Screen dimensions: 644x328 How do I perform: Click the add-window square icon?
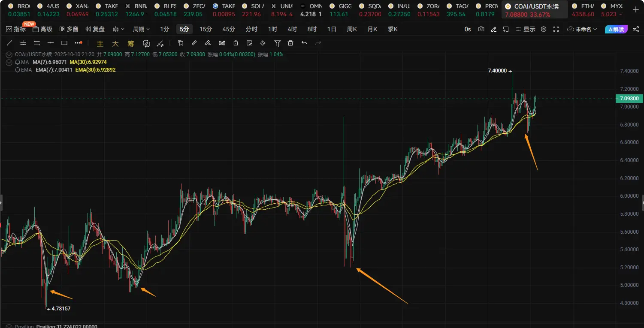tap(506, 29)
